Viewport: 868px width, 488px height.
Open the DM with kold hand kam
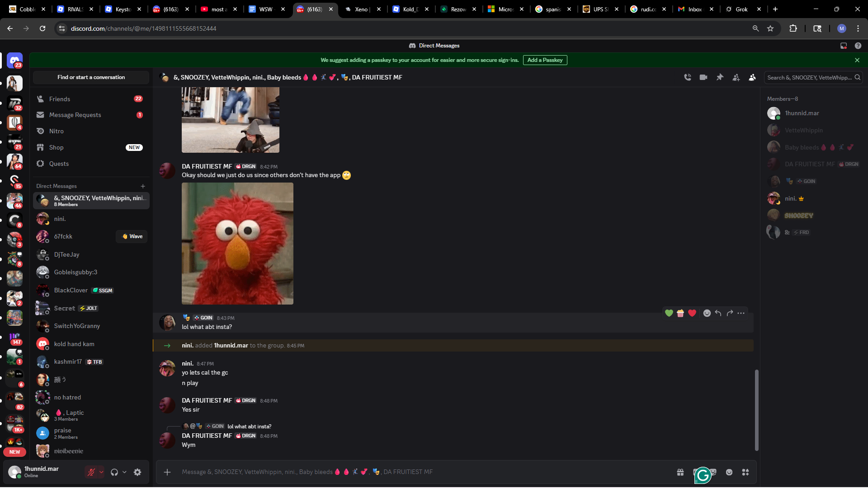(91, 344)
